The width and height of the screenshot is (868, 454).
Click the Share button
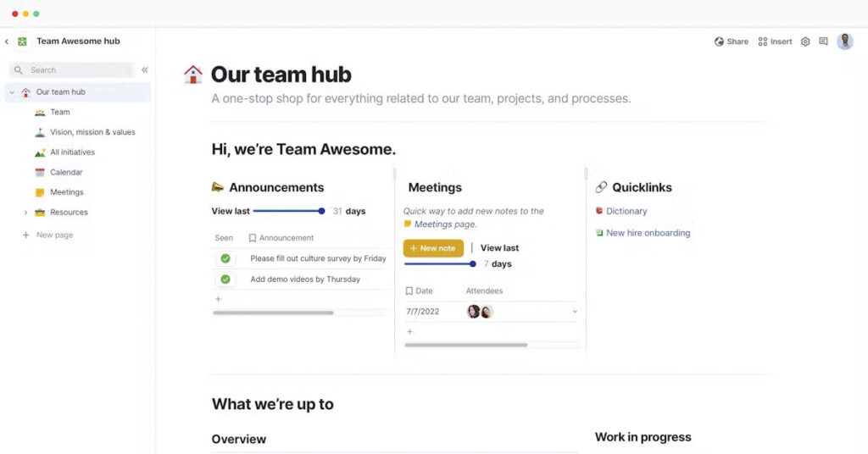tap(732, 42)
